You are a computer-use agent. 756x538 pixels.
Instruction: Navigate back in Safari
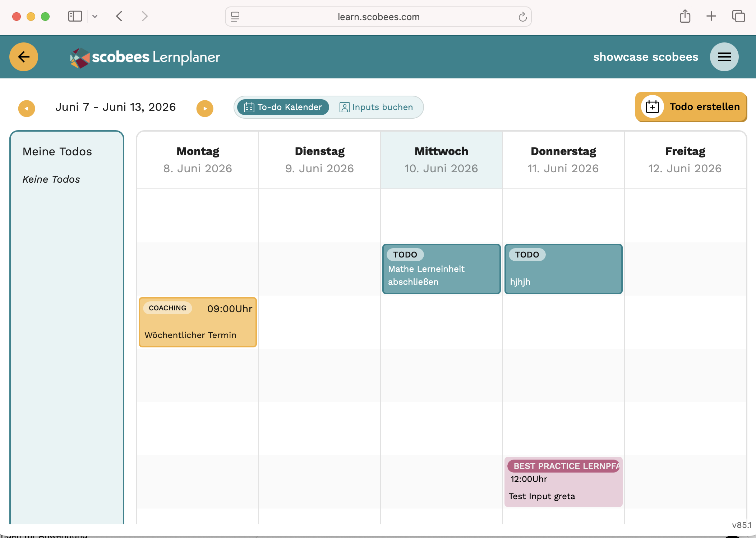coord(119,16)
